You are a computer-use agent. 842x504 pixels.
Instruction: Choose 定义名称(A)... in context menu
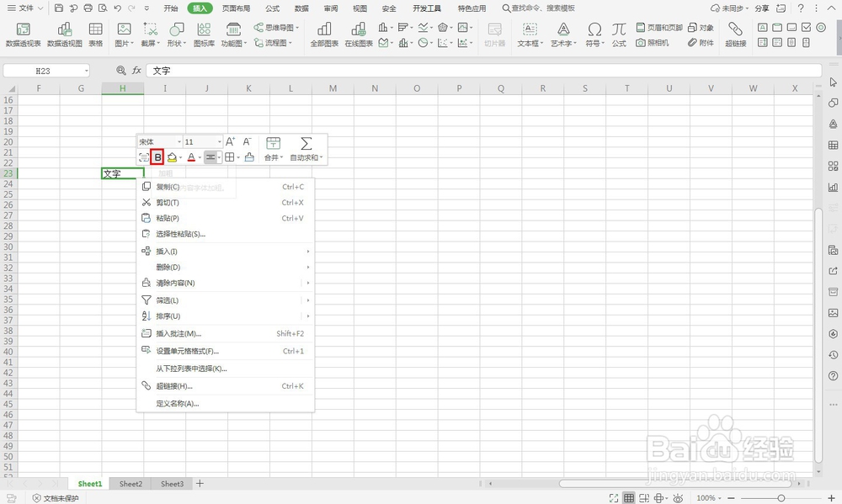click(x=226, y=404)
